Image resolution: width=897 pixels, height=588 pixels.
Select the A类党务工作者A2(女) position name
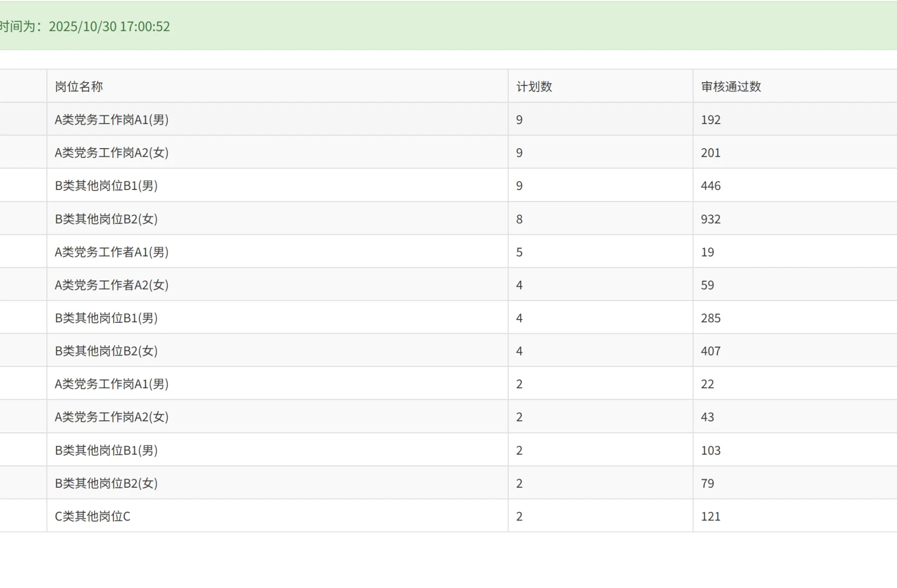(112, 285)
